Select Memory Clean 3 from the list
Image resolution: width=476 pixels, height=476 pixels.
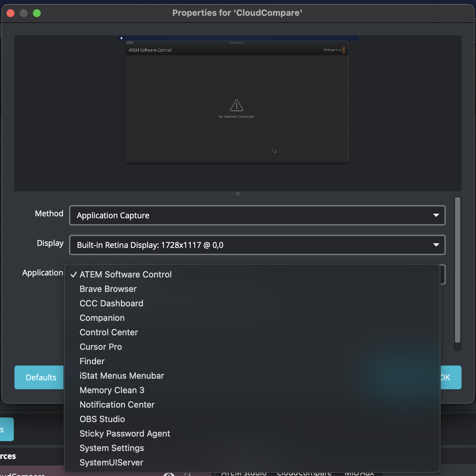coord(112,390)
